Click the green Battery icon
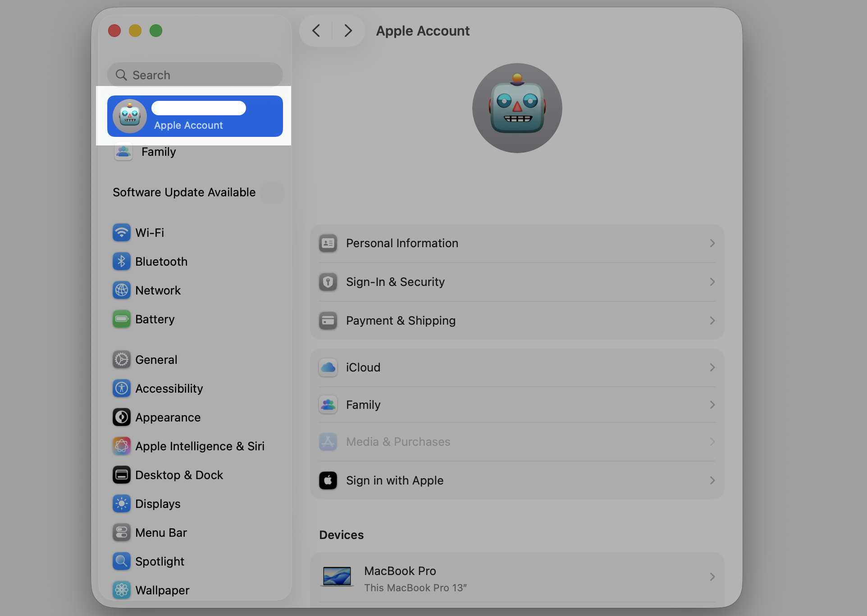 (x=122, y=319)
